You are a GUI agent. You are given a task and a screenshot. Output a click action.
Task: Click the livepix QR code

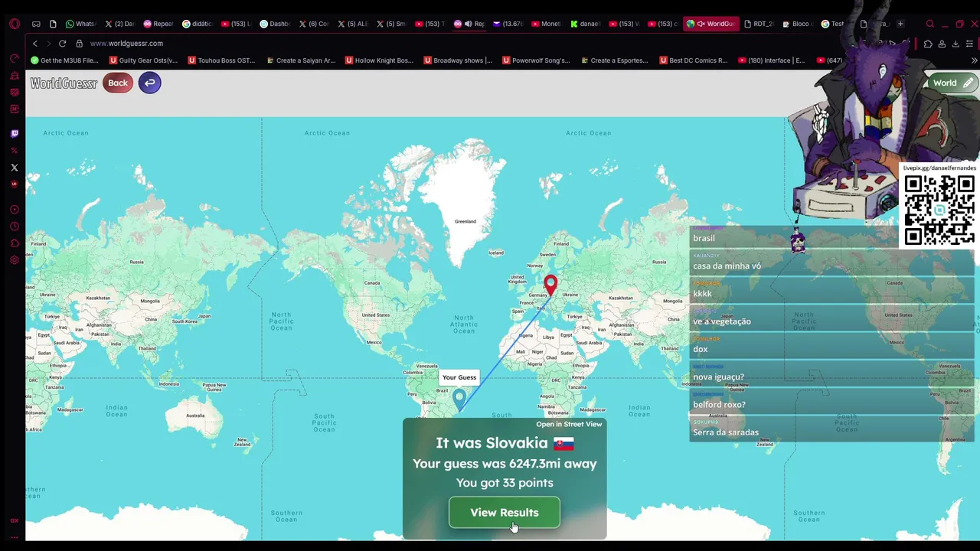pyautogui.click(x=939, y=210)
